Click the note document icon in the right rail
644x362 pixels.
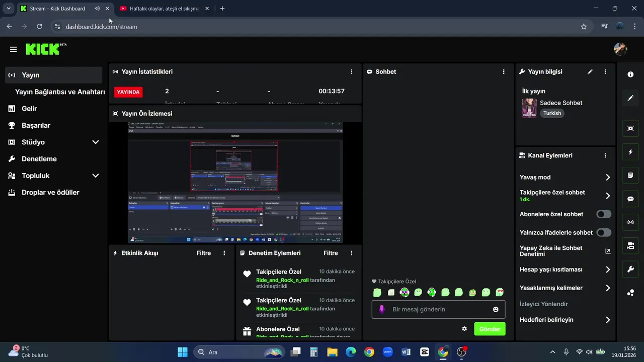tap(630, 175)
